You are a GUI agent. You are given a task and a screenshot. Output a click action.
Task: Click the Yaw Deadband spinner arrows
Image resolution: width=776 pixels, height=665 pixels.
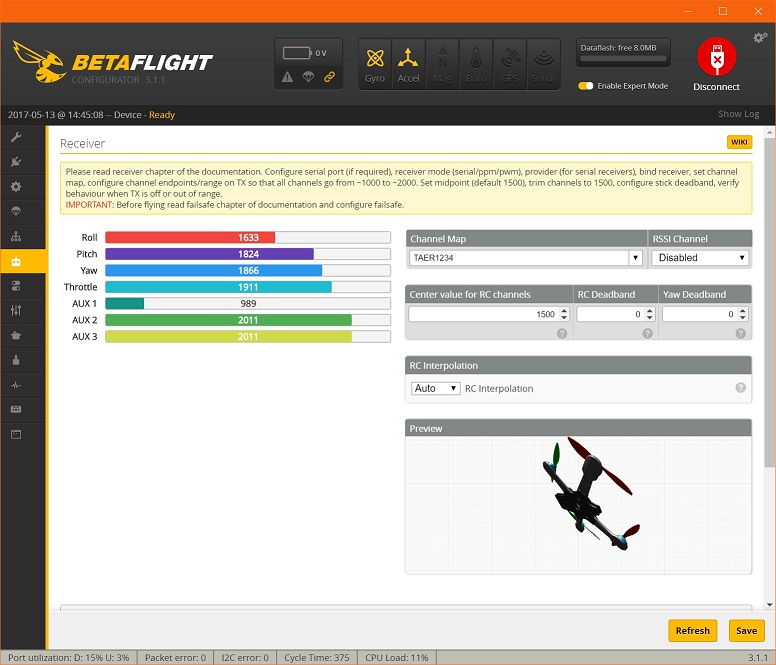point(742,314)
